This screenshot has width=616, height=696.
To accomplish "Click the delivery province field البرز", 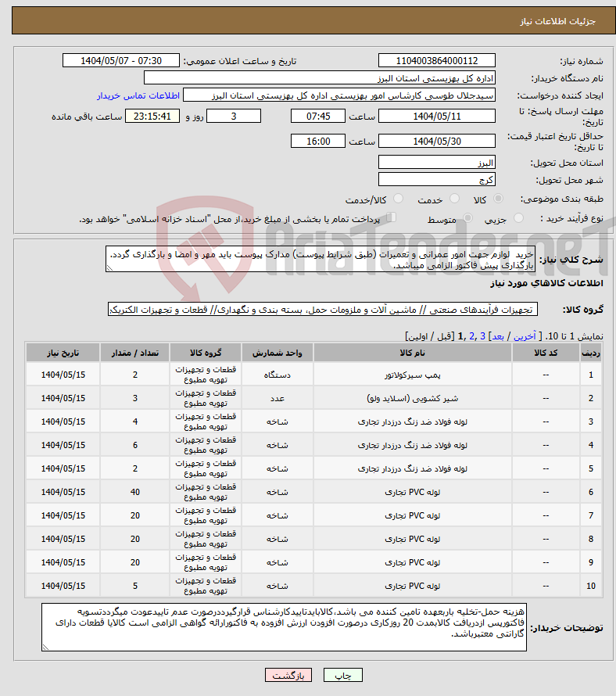I will [437, 162].
